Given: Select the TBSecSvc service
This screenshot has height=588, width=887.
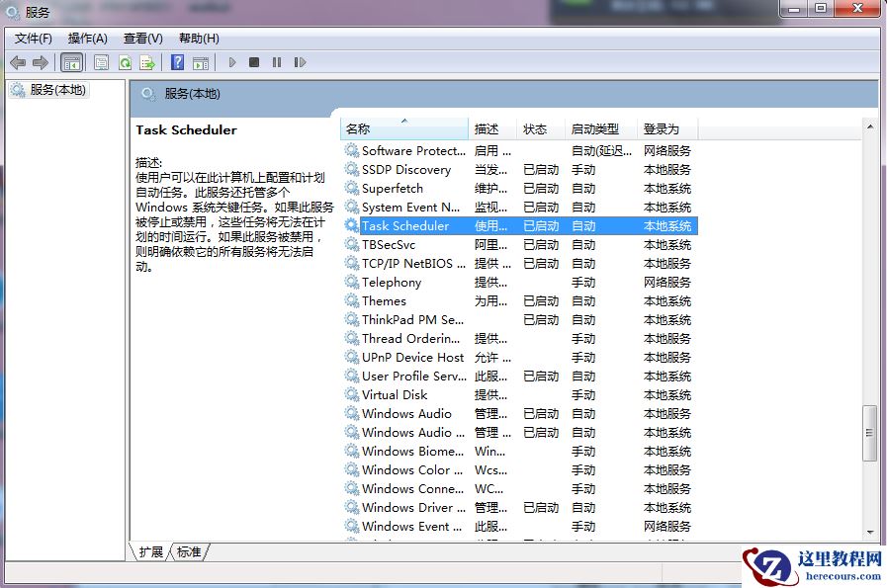Looking at the screenshot, I should (x=520, y=245).
